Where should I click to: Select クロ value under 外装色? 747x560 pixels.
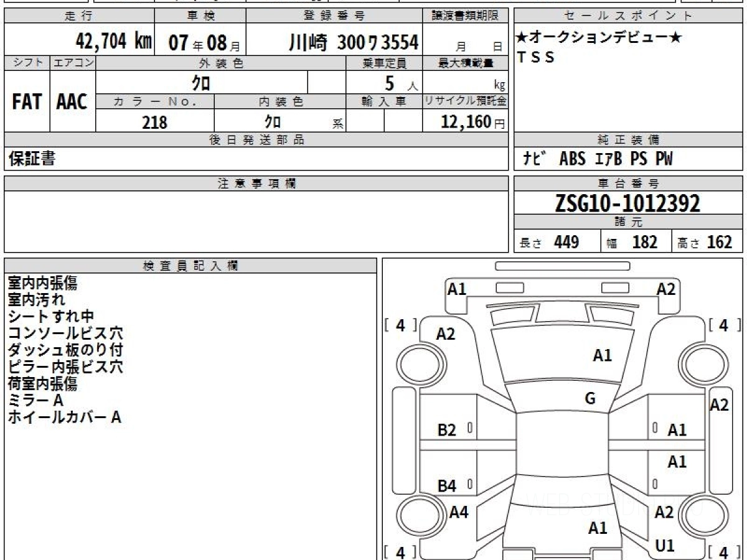coord(200,82)
